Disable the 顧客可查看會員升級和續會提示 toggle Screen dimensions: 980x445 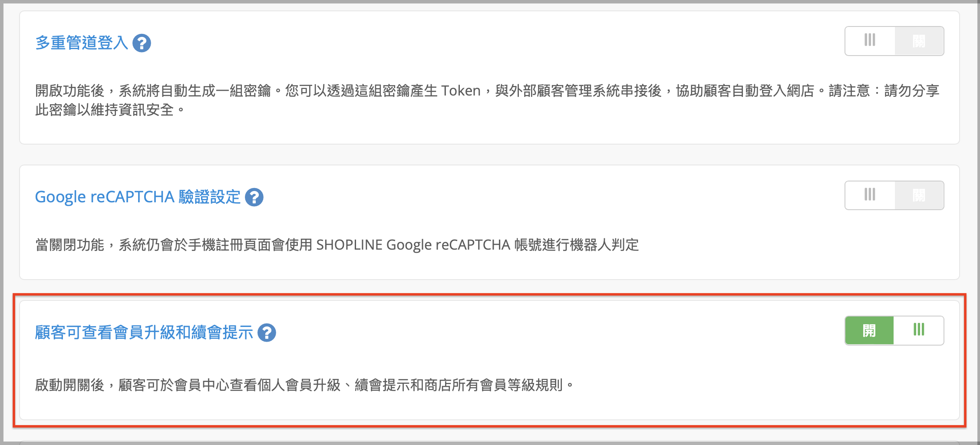click(x=894, y=330)
